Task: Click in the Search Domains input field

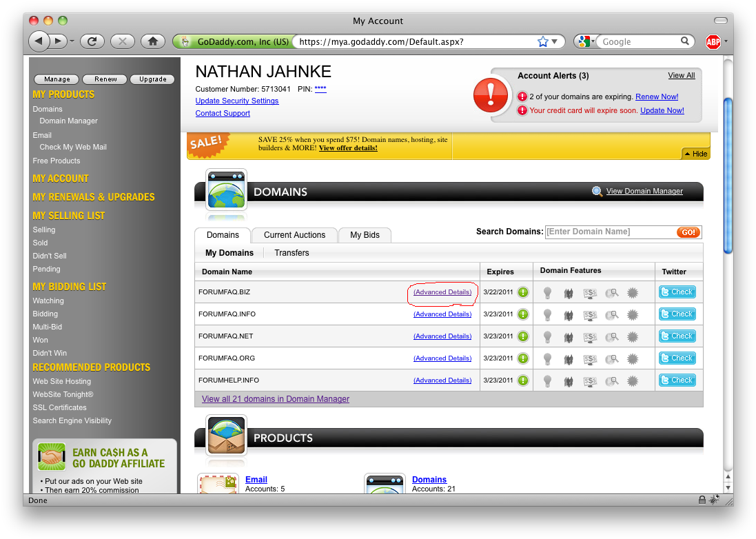Action: click(x=611, y=232)
